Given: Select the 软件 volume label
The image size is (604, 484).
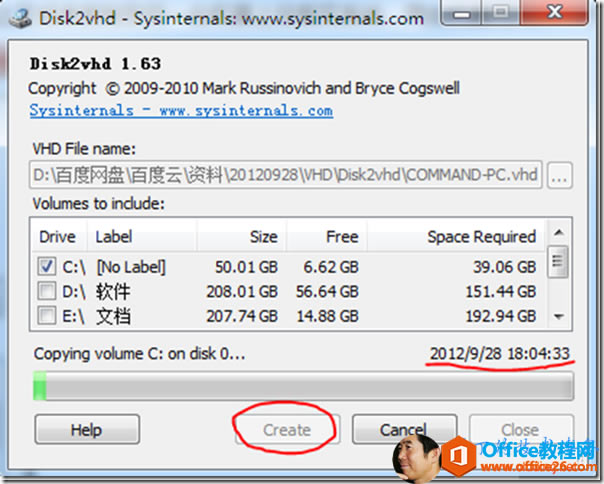Looking at the screenshot, I should (113, 291).
